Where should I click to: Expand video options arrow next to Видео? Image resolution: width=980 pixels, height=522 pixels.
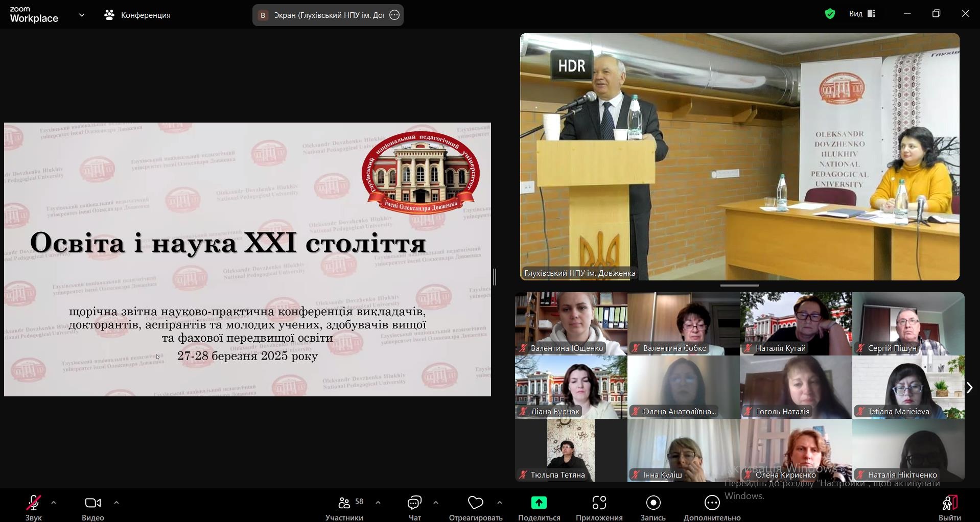(x=116, y=503)
